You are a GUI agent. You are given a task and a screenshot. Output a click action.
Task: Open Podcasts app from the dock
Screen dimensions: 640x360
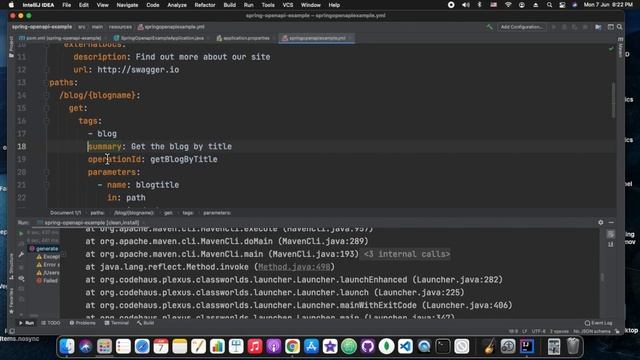[x=273, y=347]
